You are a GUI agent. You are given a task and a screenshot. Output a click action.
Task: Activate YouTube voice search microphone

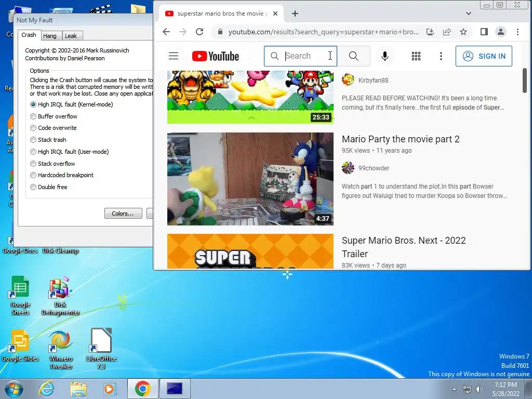[385, 56]
